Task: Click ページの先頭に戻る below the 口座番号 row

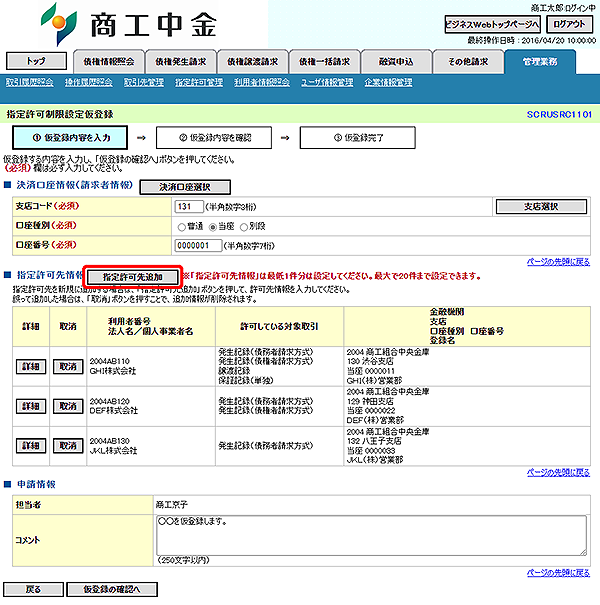Action: click(x=558, y=262)
